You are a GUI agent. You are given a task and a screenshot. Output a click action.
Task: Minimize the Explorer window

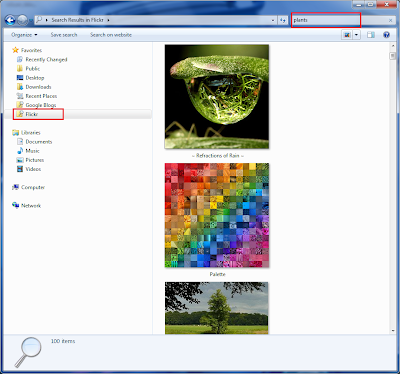click(359, 4)
